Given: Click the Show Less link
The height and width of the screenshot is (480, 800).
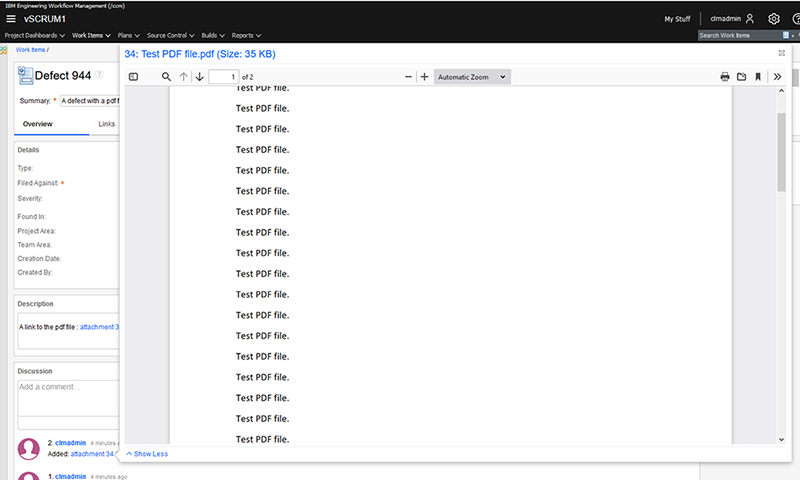Looking at the screenshot, I should (147, 454).
